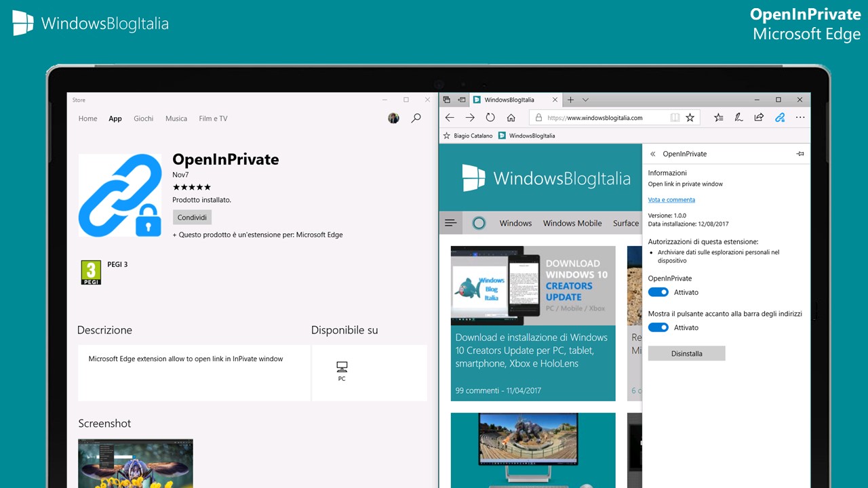
Task: Open the Musica tab in Store
Action: [x=176, y=119]
